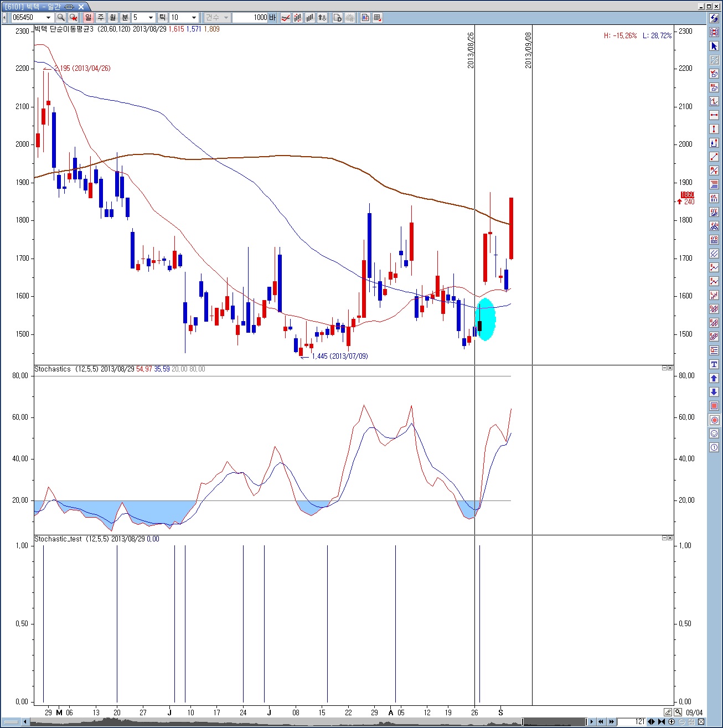Click the 분 (minute) chart button
723x728 pixels.
pos(125,18)
